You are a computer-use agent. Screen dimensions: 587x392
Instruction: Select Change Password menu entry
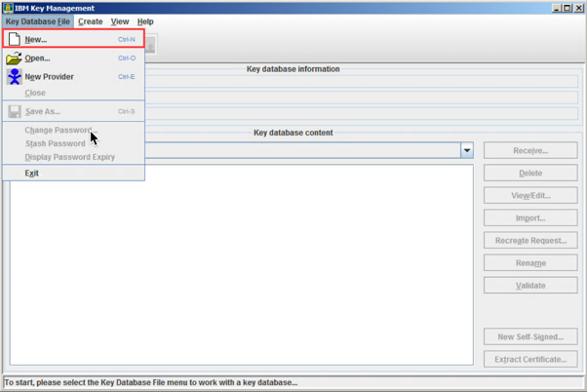73,130
